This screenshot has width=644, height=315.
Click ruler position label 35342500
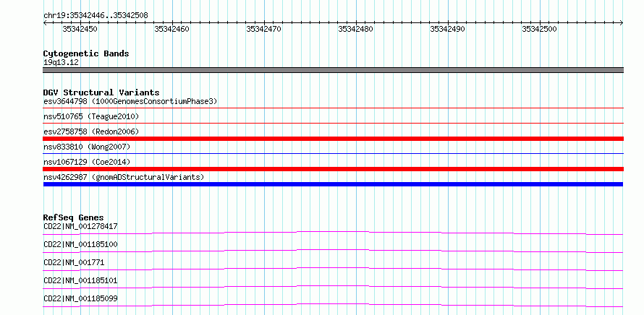tap(539, 29)
